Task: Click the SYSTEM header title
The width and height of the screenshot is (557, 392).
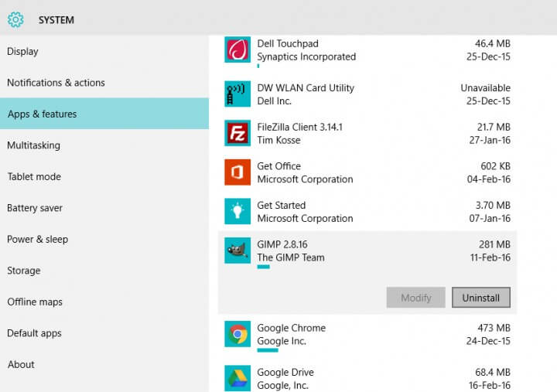Action: coord(56,20)
